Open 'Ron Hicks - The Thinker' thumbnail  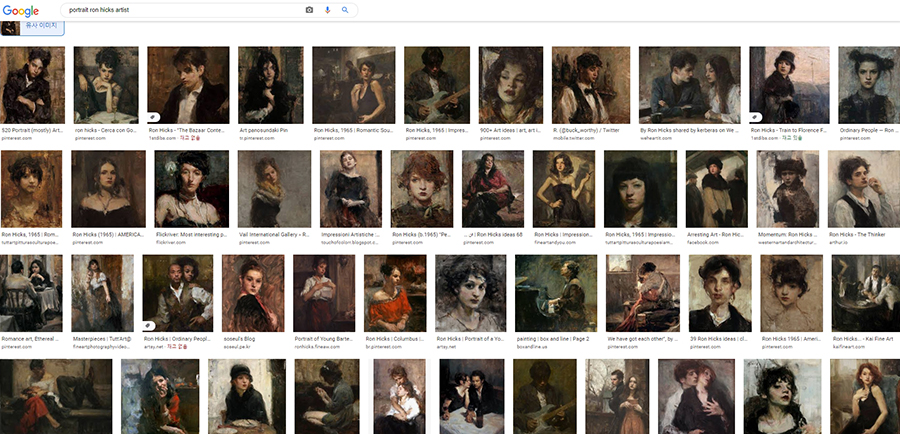point(864,189)
